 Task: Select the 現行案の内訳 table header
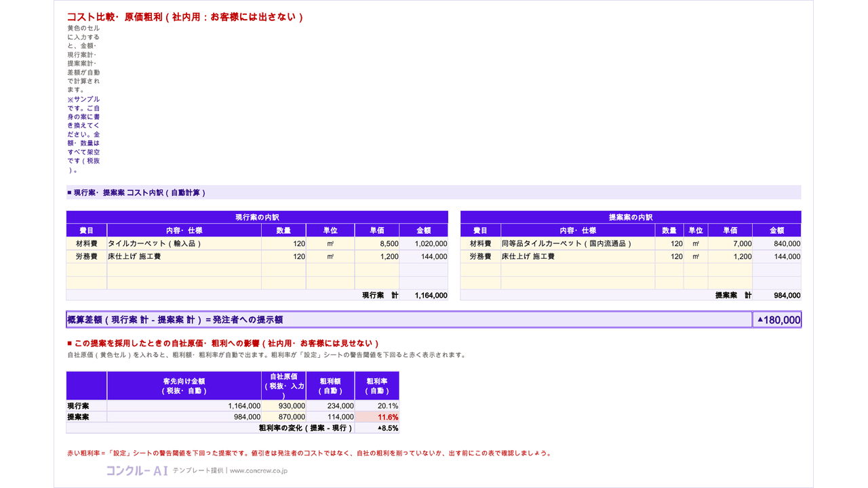257,217
